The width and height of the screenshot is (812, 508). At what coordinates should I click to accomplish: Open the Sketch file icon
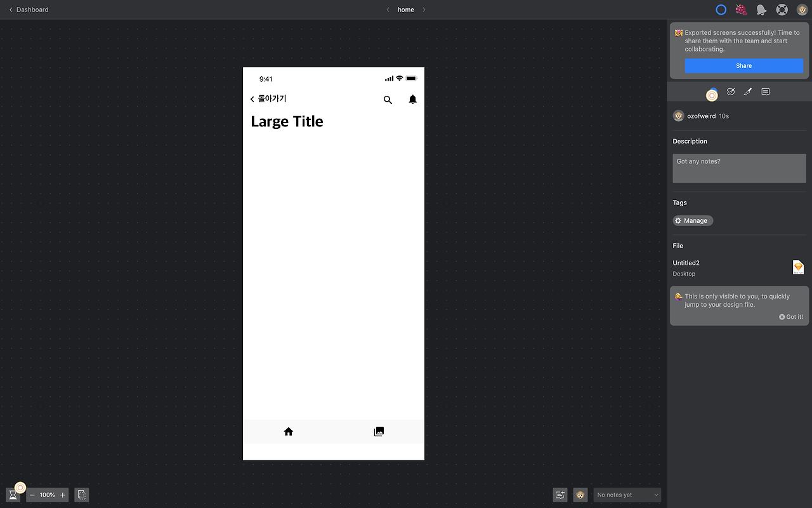798,267
